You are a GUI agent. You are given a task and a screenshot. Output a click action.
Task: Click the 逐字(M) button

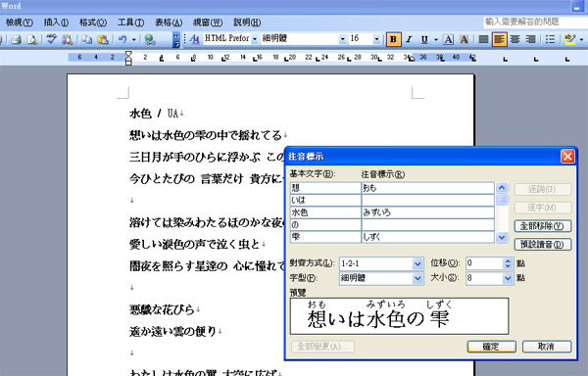pyautogui.click(x=542, y=208)
